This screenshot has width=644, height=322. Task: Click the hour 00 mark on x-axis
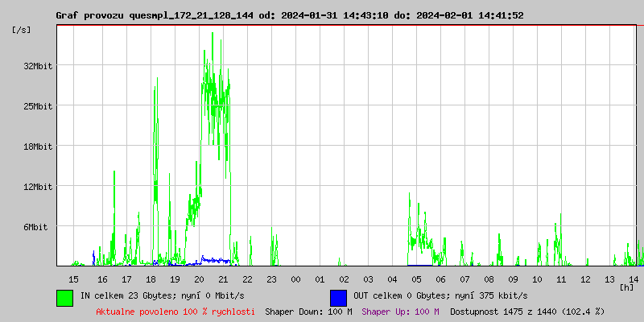(x=295, y=279)
